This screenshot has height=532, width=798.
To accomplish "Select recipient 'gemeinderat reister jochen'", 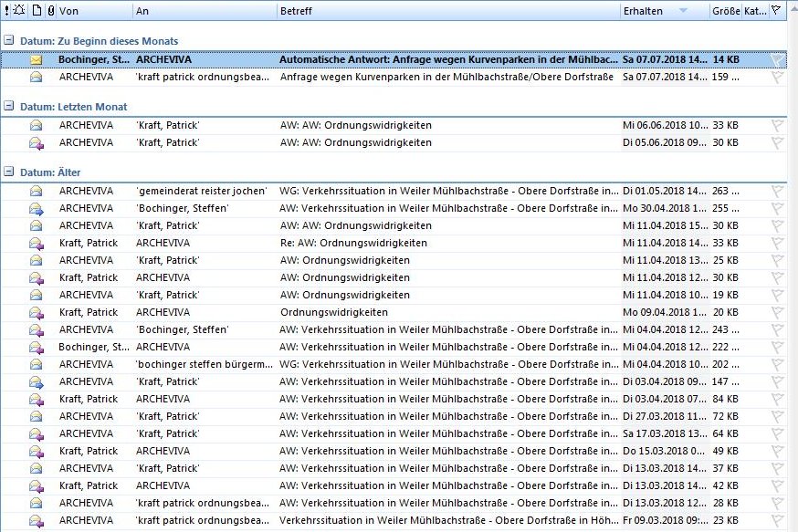I will [x=202, y=191].
